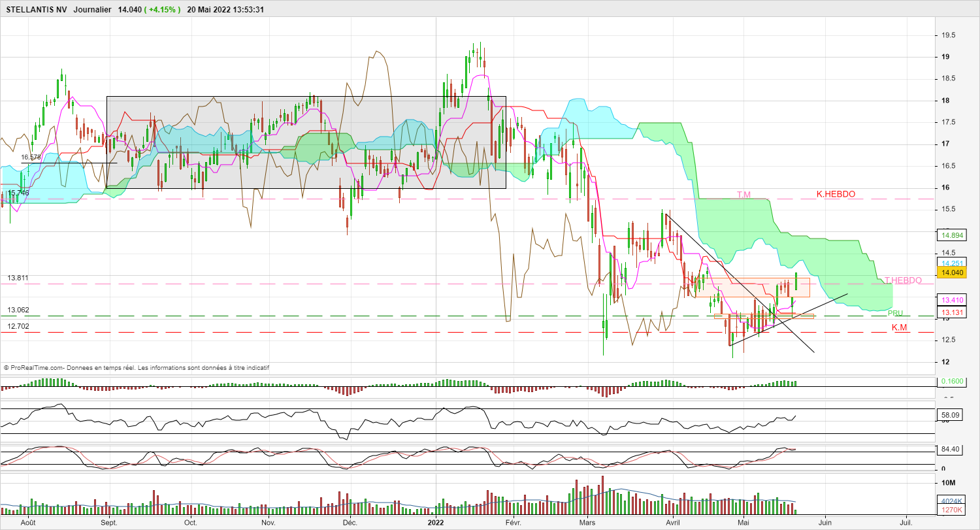Click Sept. on the time axis

pos(109,523)
